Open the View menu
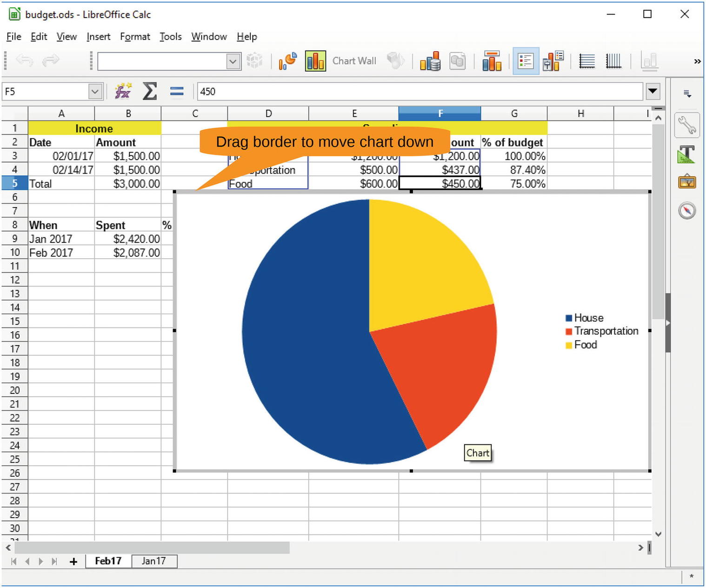This screenshot has width=706, height=588. (x=67, y=36)
